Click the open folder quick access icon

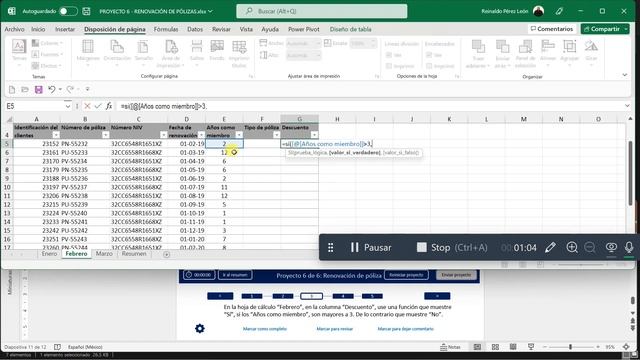coord(25,89)
